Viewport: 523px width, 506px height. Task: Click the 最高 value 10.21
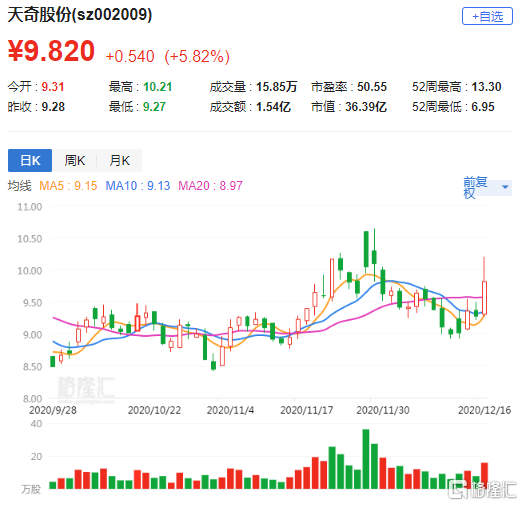coord(157,87)
